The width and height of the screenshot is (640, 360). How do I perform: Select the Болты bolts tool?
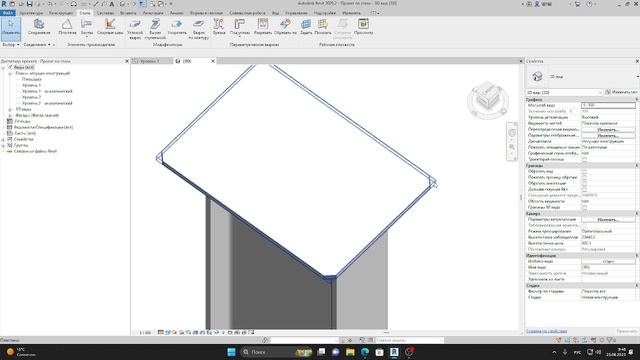87,27
